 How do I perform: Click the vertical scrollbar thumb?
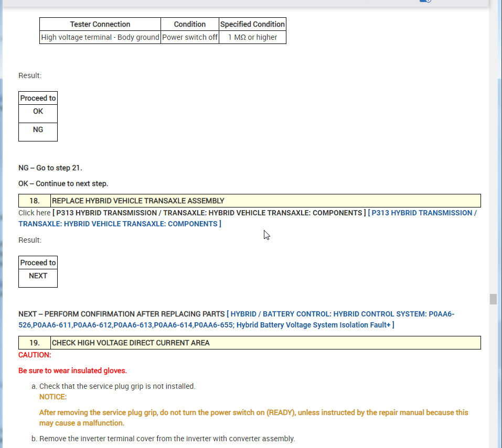[x=493, y=299]
